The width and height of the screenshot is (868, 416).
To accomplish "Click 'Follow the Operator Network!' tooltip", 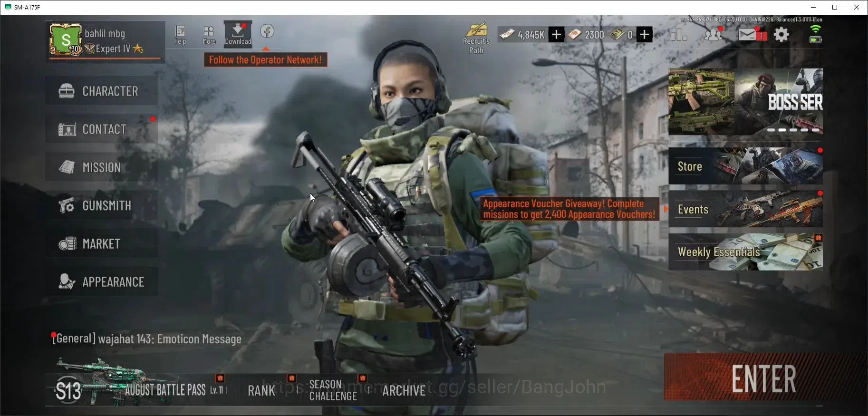I will pyautogui.click(x=265, y=60).
